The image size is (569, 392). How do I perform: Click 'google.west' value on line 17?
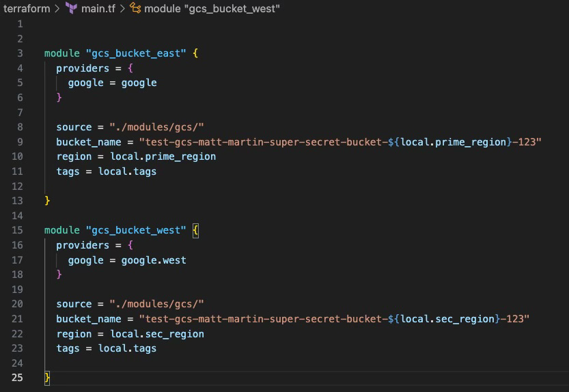tap(154, 260)
